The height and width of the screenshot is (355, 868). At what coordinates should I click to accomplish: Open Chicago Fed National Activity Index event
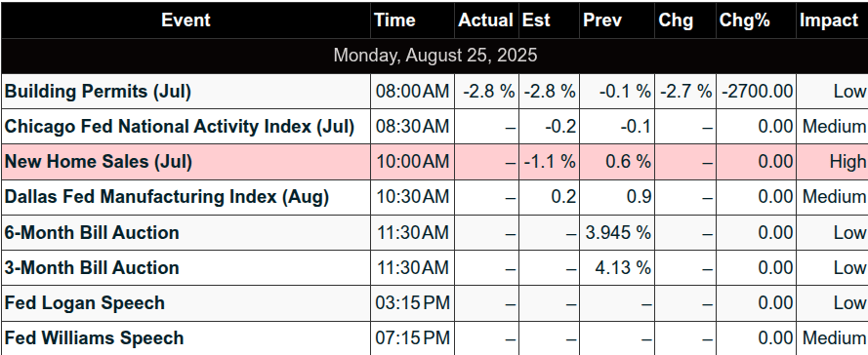180,127
